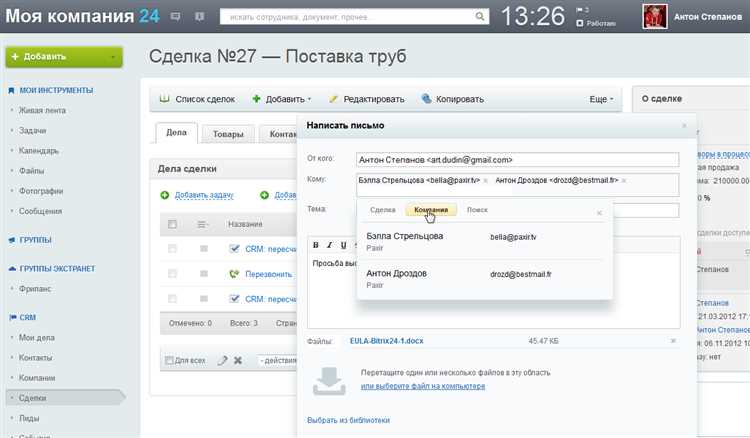Open the EULA-Bitrix24-1.docx file link
Screen dimensions: 750x438
click(x=386, y=341)
